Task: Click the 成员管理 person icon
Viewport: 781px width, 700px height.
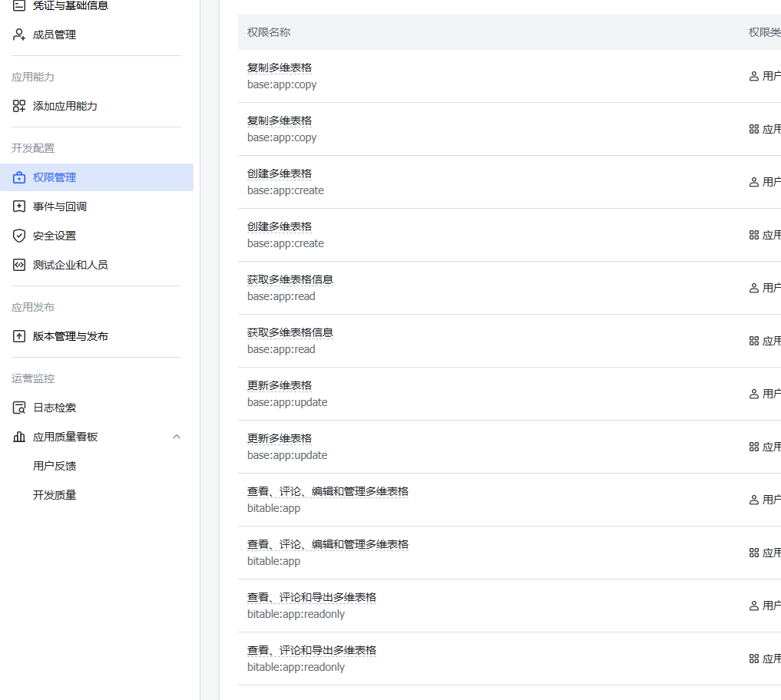Action: tap(19, 35)
